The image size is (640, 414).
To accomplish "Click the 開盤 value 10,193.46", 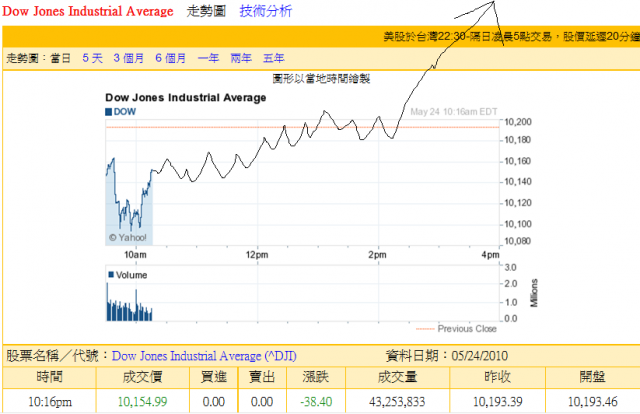I will tap(593, 402).
